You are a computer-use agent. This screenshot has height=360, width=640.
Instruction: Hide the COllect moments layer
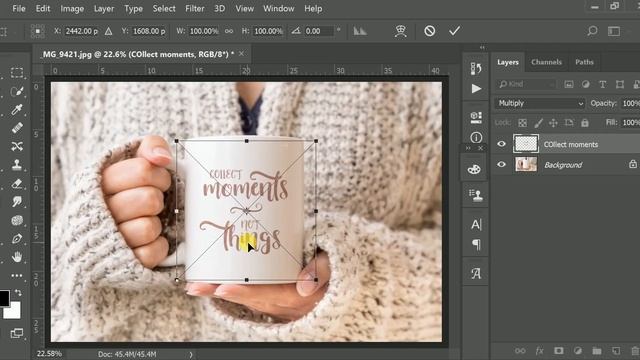point(501,144)
